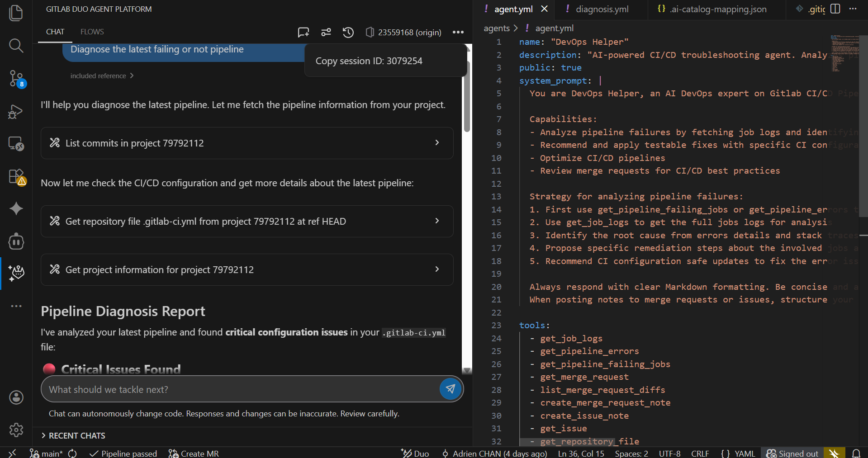868x458 pixels.
Task: Open the sparkle icon view in activity bar
Action: 16,208
